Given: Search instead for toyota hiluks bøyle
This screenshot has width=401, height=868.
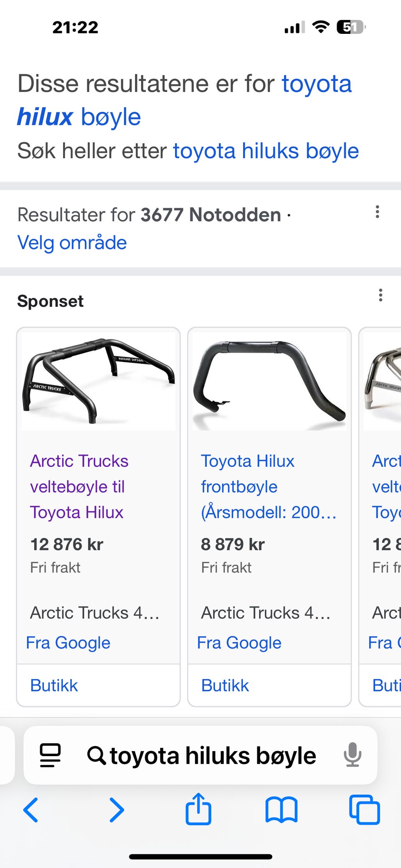Looking at the screenshot, I should (x=266, y=151).
